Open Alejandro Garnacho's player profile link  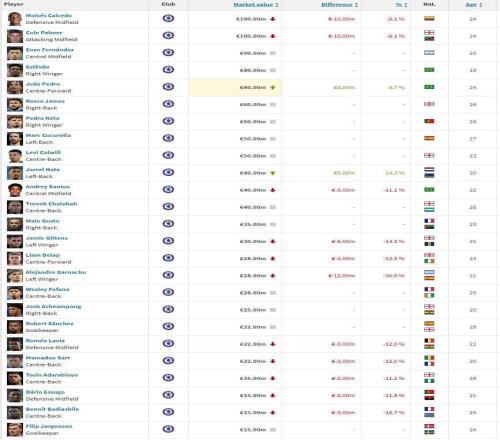[56, 272]
